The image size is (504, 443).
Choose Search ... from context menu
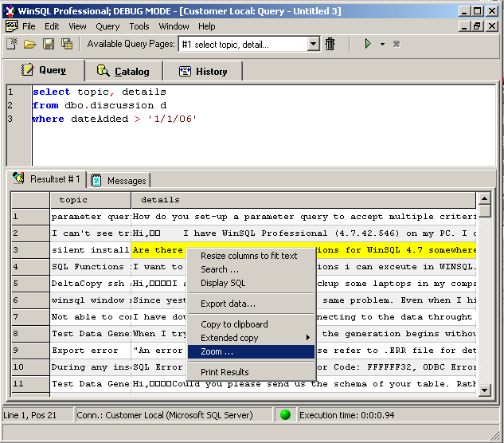(251, 269)
